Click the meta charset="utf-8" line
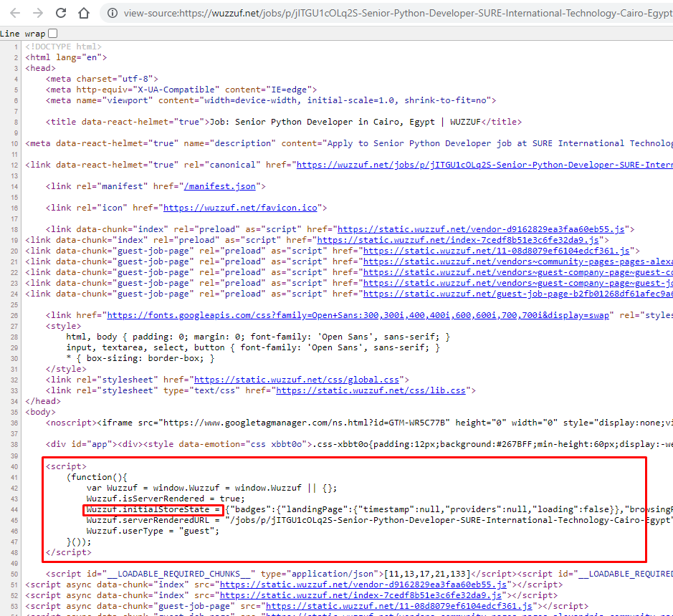Screen dimensions: 673x616 [x=102, y=79]
